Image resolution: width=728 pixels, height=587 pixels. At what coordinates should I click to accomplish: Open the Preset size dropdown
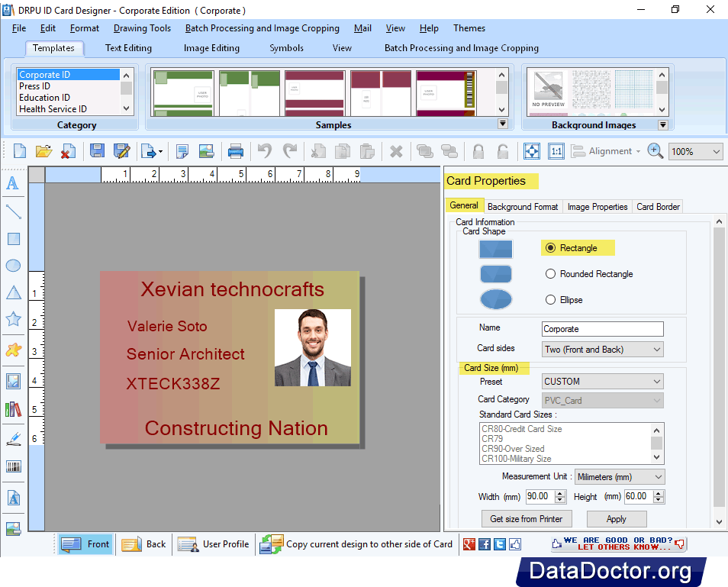click(x=603, y=382)
